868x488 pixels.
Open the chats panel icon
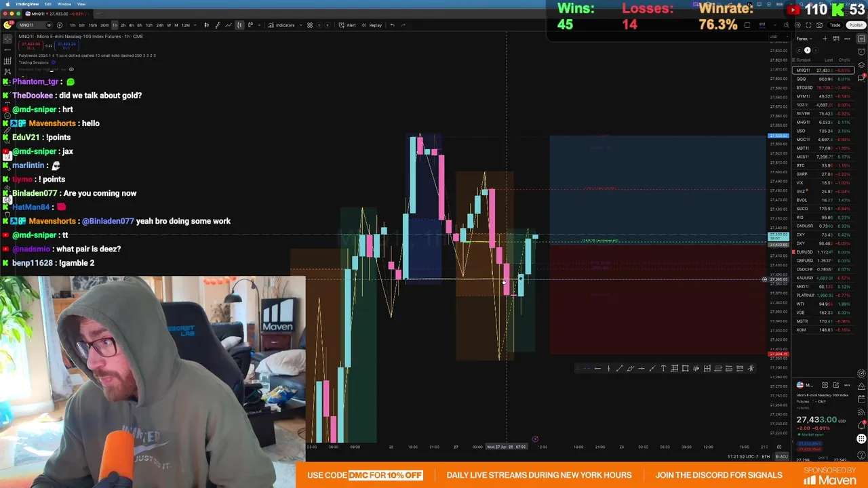tap(861, 78)
